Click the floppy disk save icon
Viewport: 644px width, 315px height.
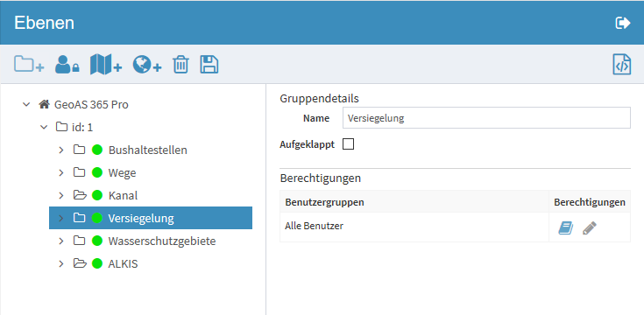(x=209, y=65)
